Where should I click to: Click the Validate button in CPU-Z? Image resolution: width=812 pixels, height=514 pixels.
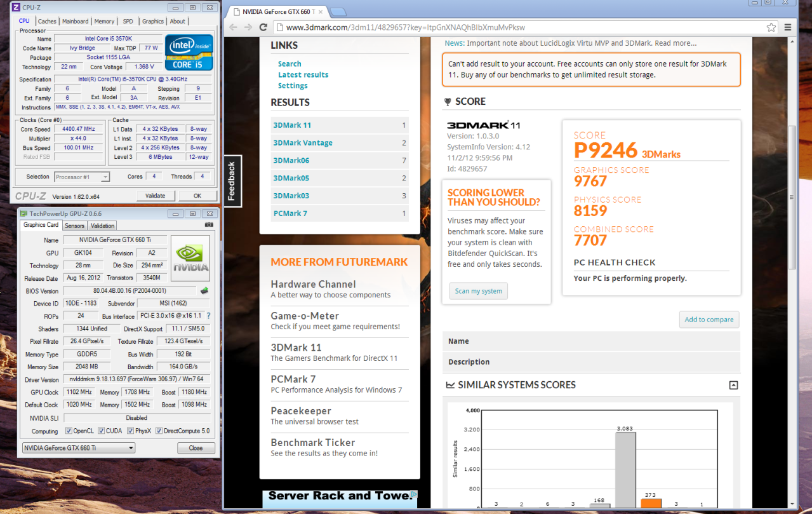click(155, 196)
